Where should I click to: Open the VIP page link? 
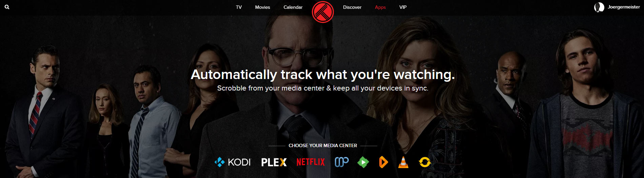403,7
